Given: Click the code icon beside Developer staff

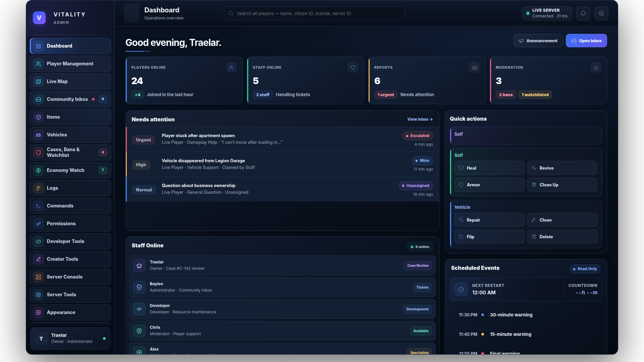Looking at the screenshot, I should click(139, 309).
